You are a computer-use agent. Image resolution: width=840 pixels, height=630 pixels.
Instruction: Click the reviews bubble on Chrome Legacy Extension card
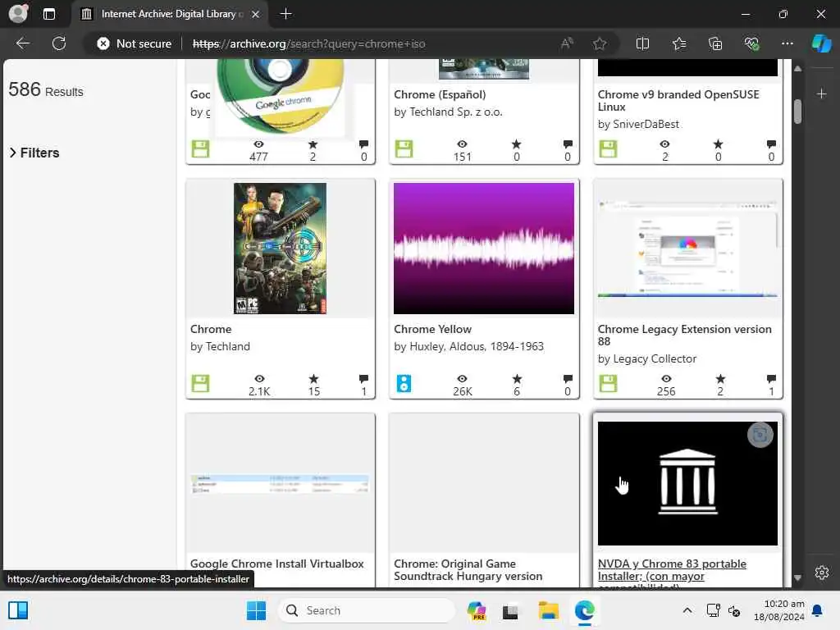[x=771, y=379]
